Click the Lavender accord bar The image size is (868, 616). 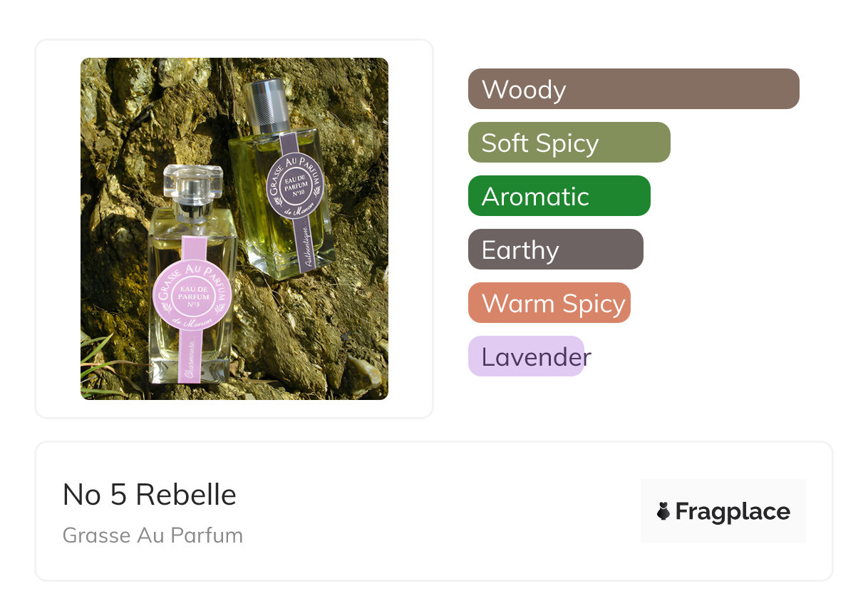526,356
